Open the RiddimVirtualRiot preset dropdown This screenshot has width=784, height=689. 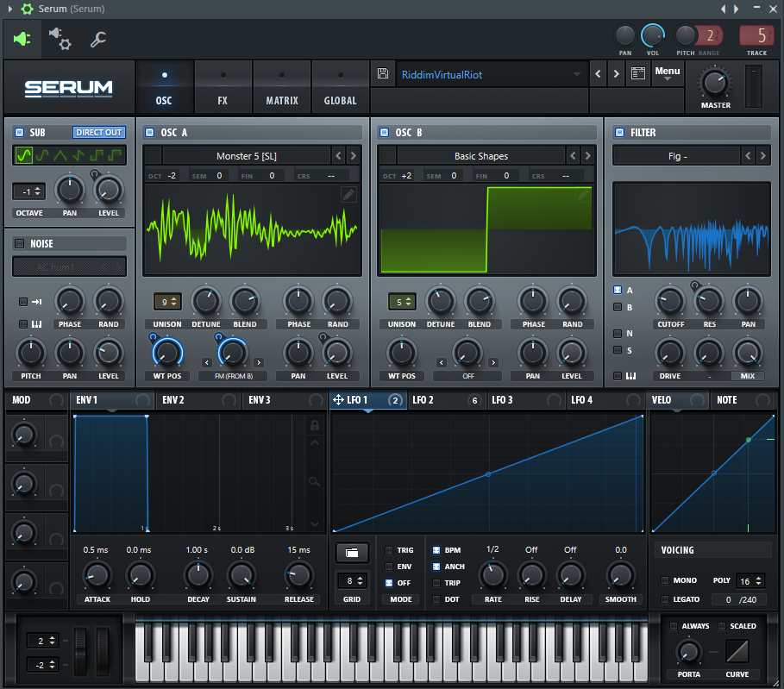[x=491, y=74]
